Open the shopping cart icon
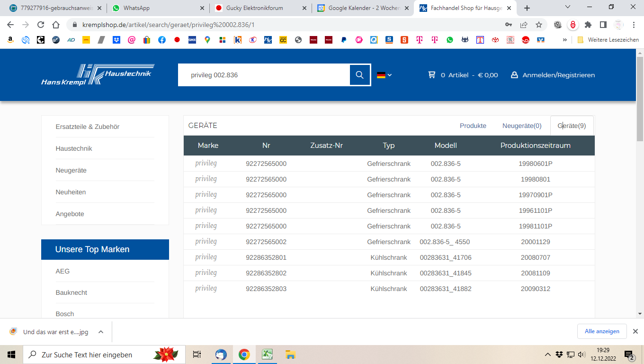The image size is (644, 364). click(x=431, y=75)
